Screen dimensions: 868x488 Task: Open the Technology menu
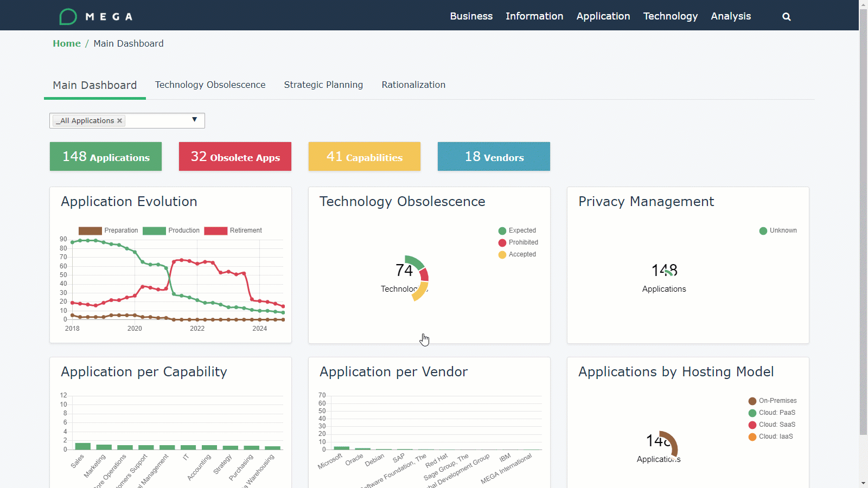coord(671,16)
